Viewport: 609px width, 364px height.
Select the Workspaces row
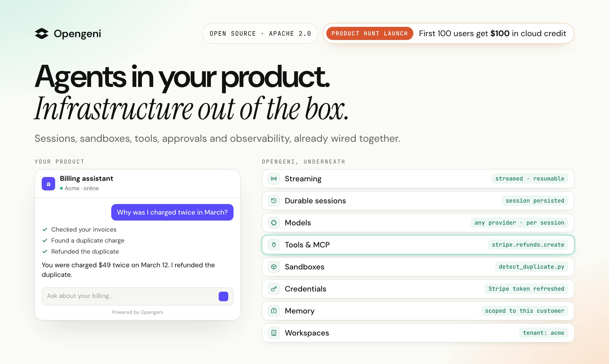click(x=418, y=333)
